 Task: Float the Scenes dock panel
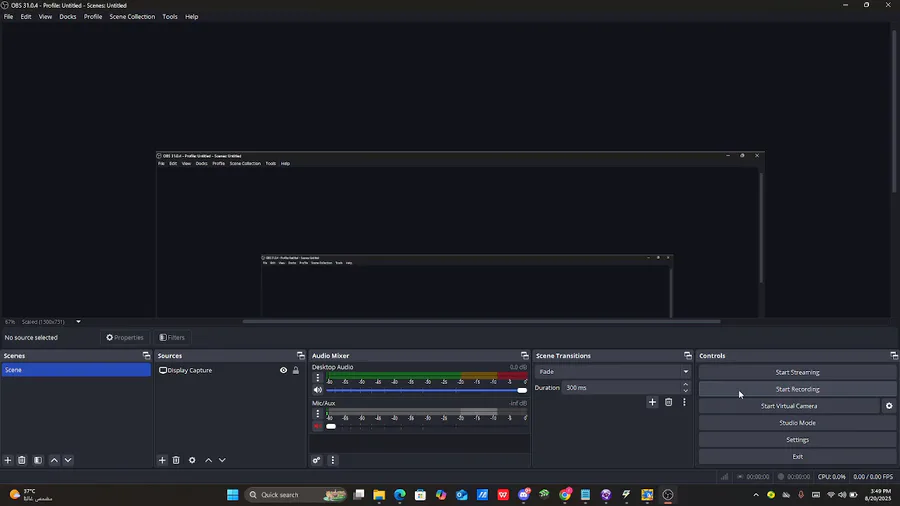pyautogui.click(x=146, y=356)
